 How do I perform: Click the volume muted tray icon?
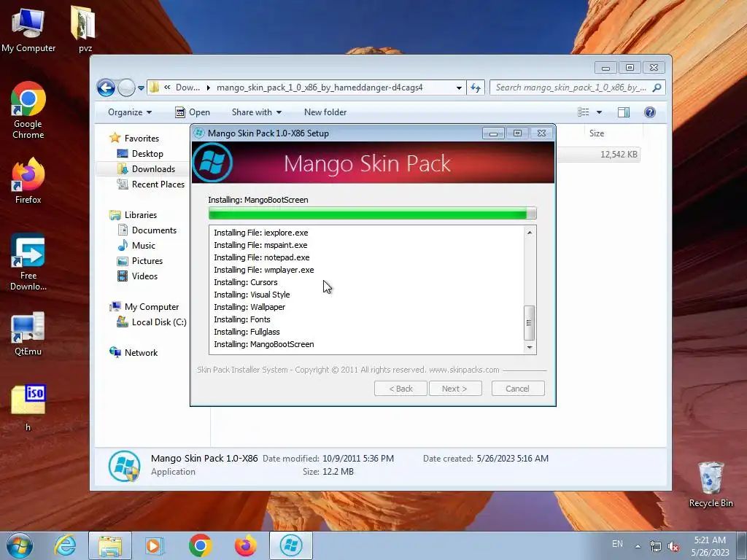673,547
